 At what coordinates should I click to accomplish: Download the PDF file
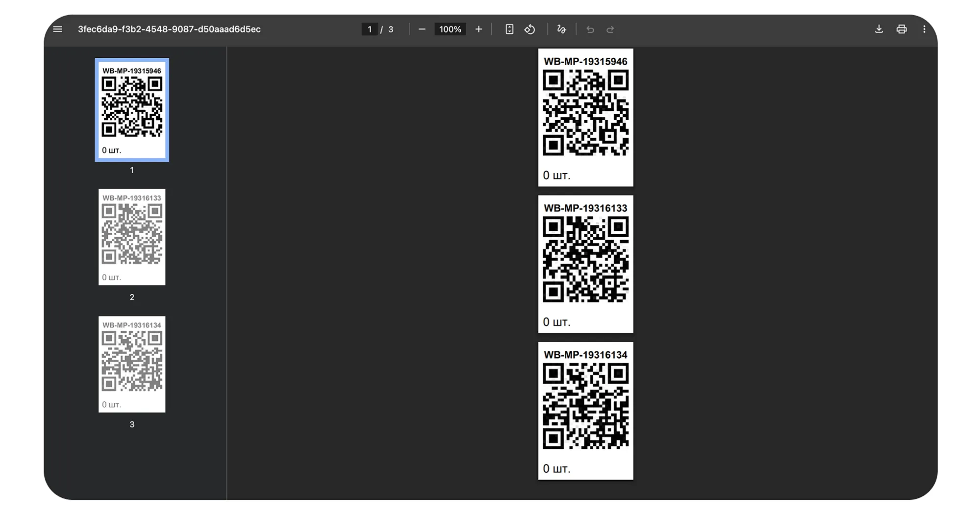tap(879, 29)
